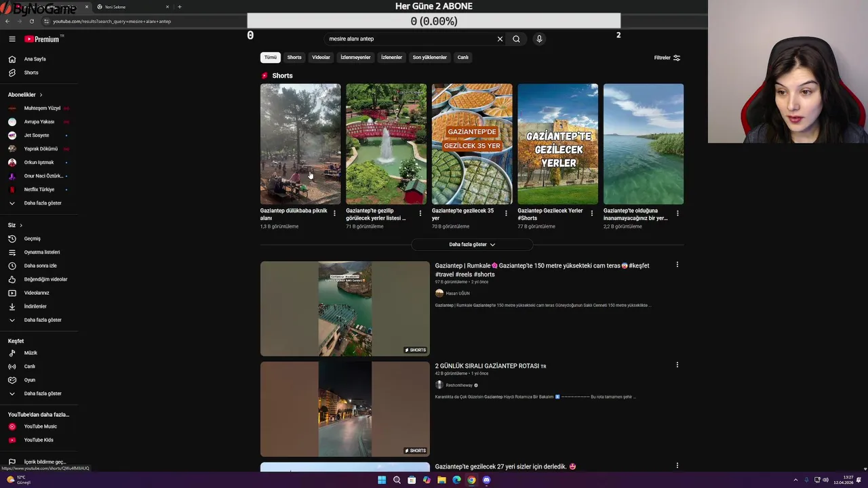The width and height of the screenshot is (868, 488).
Task: Expand Daha fazla göster under Keşfet
Action: 42,394
